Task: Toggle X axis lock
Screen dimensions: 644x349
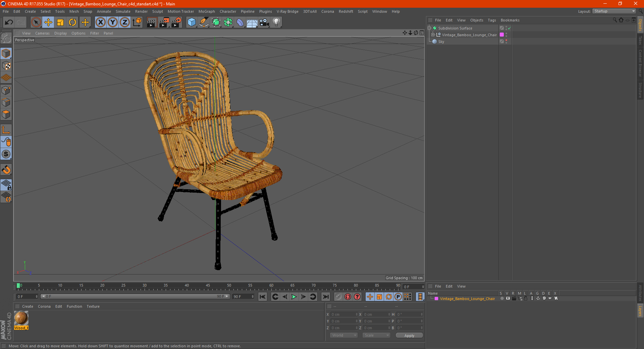Action: click(x=100, y=22)
